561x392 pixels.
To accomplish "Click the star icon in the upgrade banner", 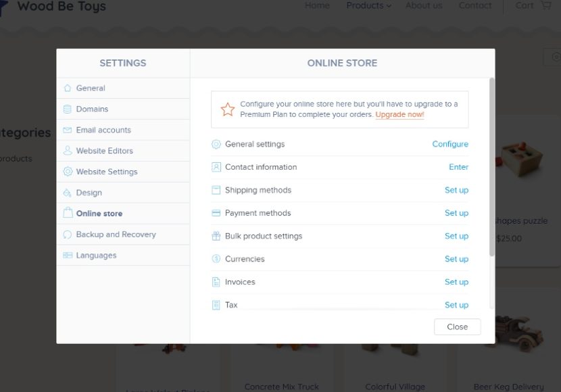I will pyautogui.click(x=228, y=108).
